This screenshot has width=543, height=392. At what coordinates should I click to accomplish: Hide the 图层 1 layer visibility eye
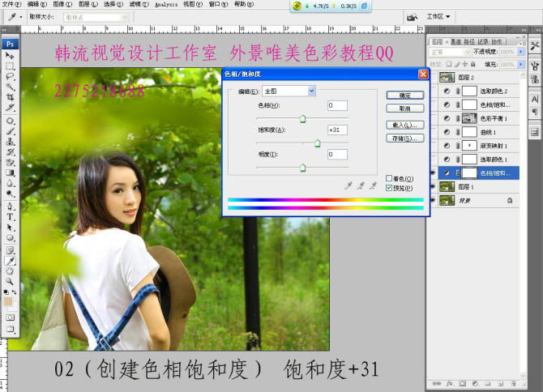(432, 187)
